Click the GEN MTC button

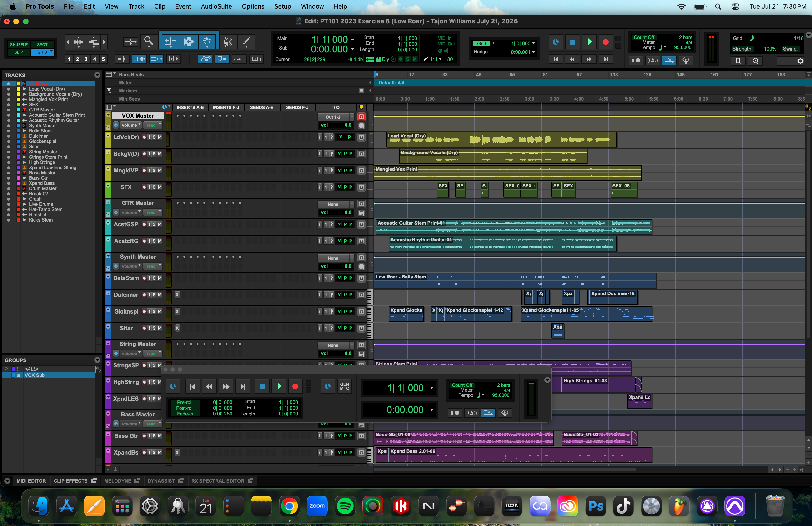344,386
